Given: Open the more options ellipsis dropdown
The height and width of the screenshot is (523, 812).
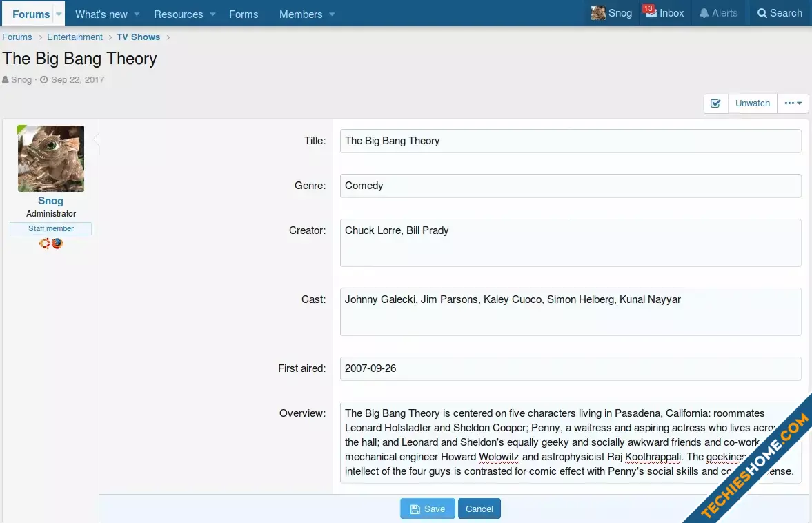Looking at the screenshot, I should [793, 103].
